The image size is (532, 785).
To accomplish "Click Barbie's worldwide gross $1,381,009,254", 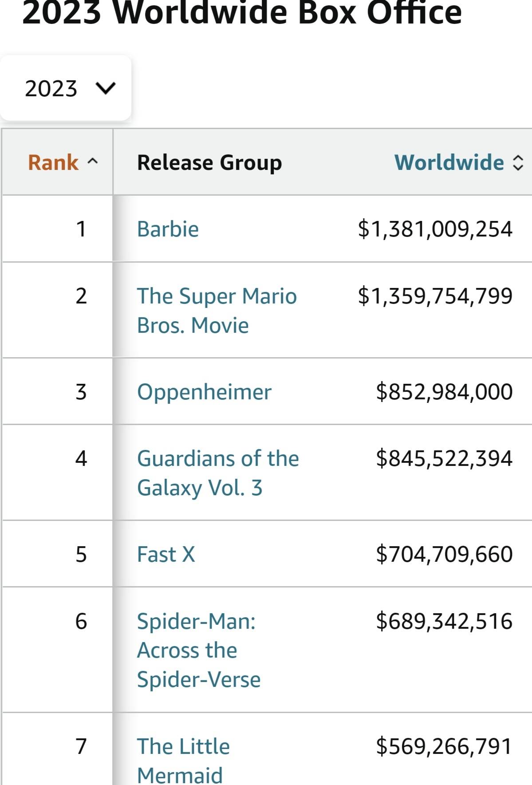I will coord(435,229).
